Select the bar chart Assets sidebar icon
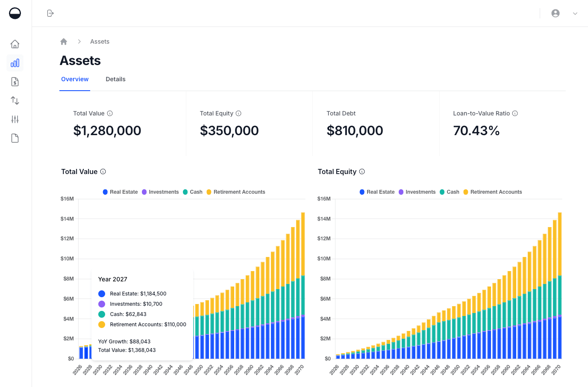Viewport: 588px width, 387px height. point(15,63)
